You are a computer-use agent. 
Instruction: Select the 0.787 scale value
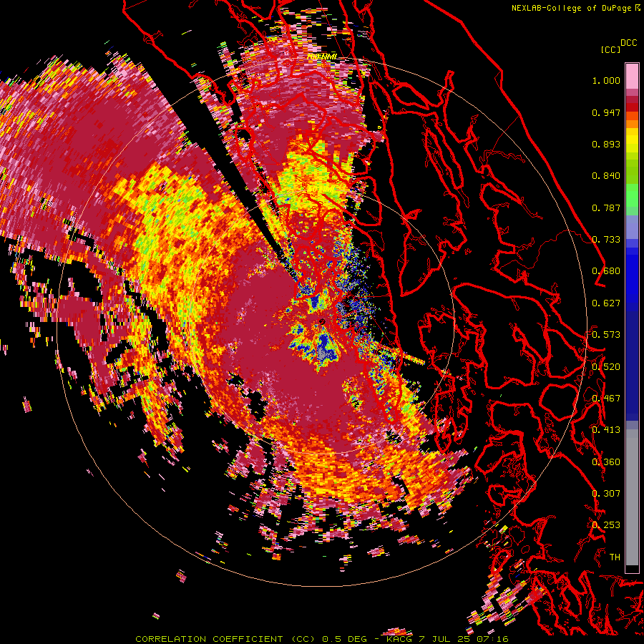[606, 208]
